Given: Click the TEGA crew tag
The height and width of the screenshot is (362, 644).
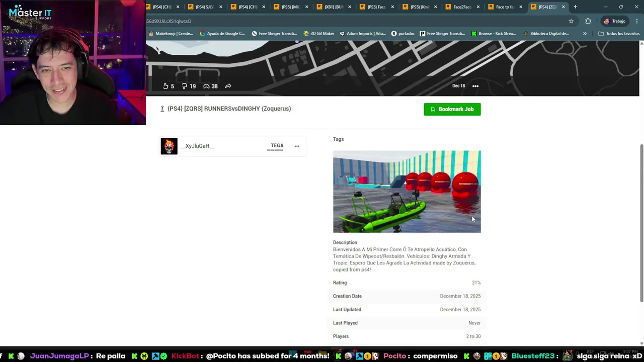Looking at the screenshot, I should (277, 146).
